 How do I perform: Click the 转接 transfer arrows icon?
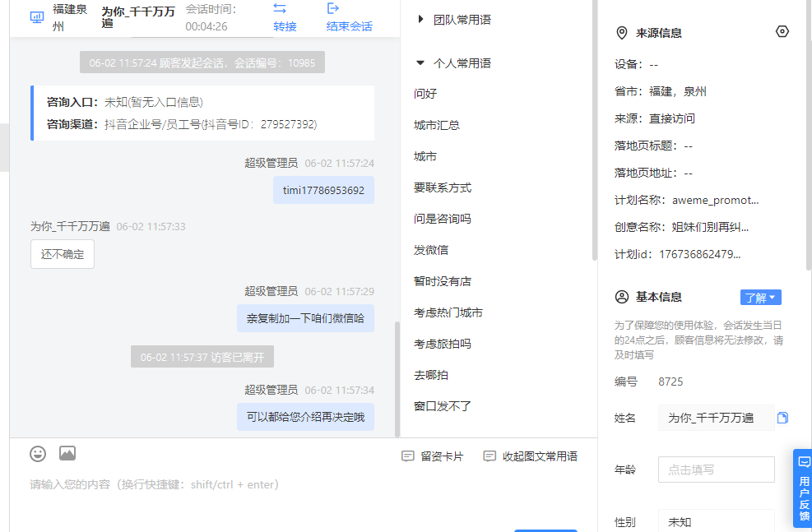point(280,8)
